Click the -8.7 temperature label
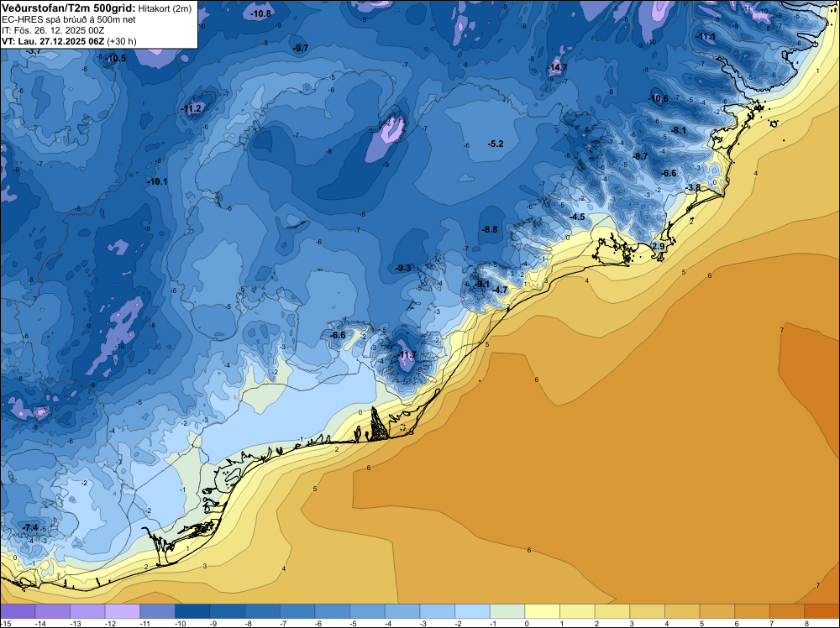 click(x=640, y=156)
